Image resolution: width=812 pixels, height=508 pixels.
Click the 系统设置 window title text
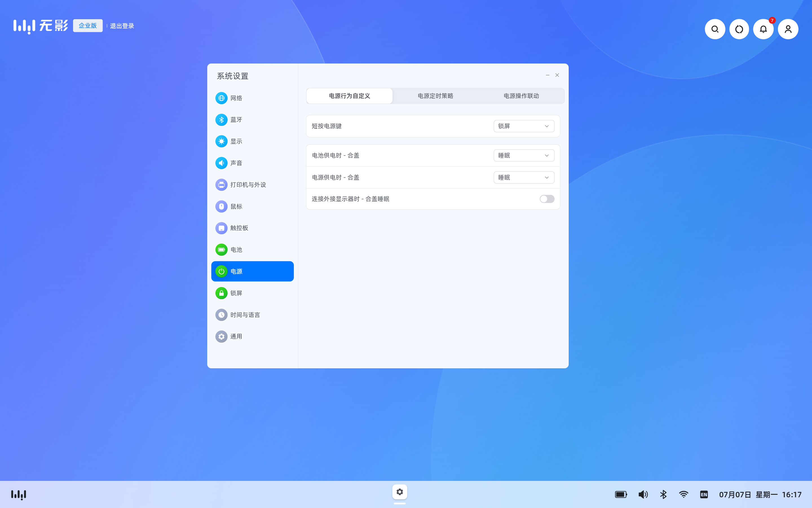click(x=233, y=76)
